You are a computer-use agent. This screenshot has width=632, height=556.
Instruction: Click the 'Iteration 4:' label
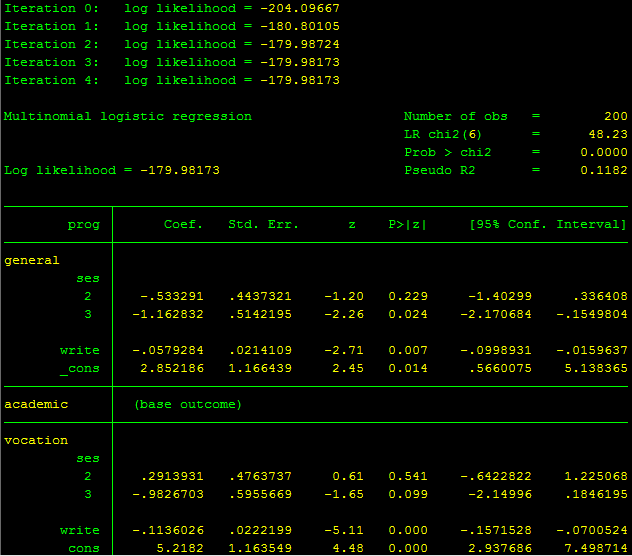(51, 80)
